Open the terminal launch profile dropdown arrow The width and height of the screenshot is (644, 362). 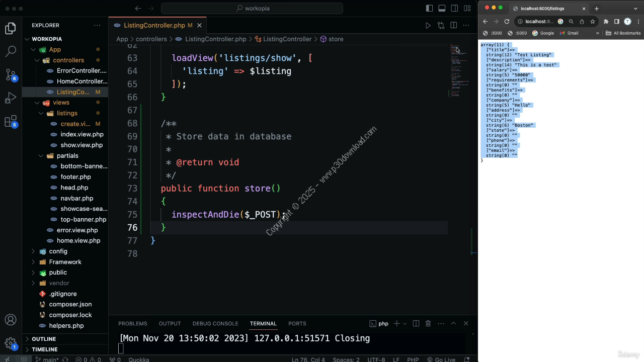(404, 323)
